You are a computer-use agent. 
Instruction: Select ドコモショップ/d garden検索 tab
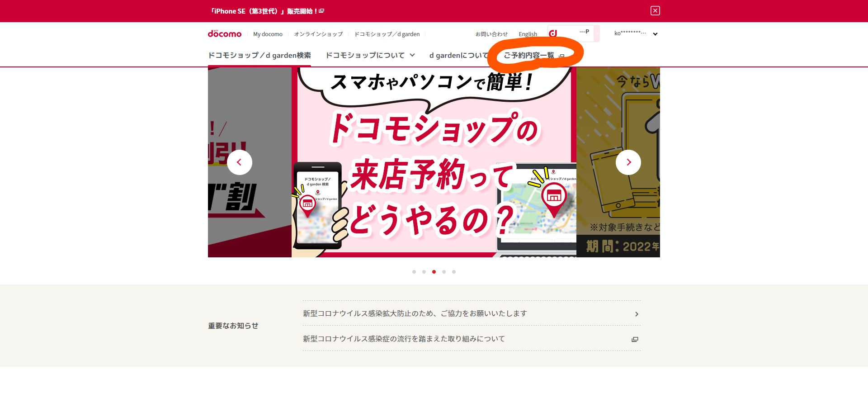coord(259,55)
